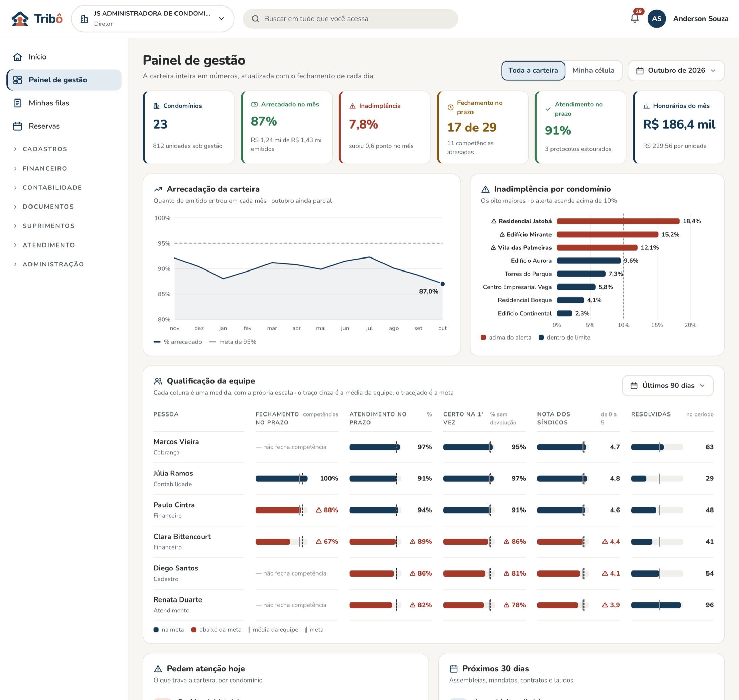Open the JS Administradora company selector
739x700 pixels.
click(x=153, y=19)
